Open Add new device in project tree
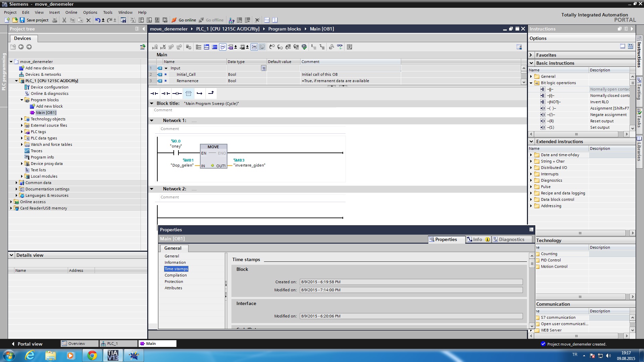Image resolution: width=644 pixels, height=362 pixels. (40, 68)
